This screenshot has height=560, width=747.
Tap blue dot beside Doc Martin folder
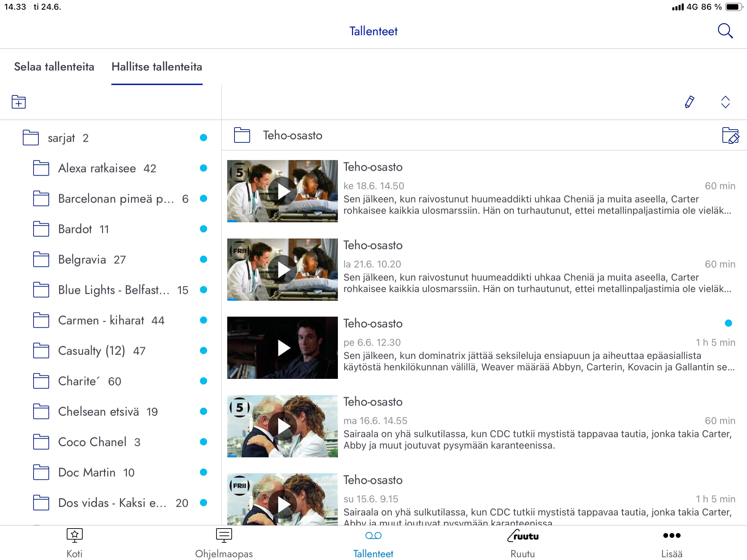[x=203, y=472]
